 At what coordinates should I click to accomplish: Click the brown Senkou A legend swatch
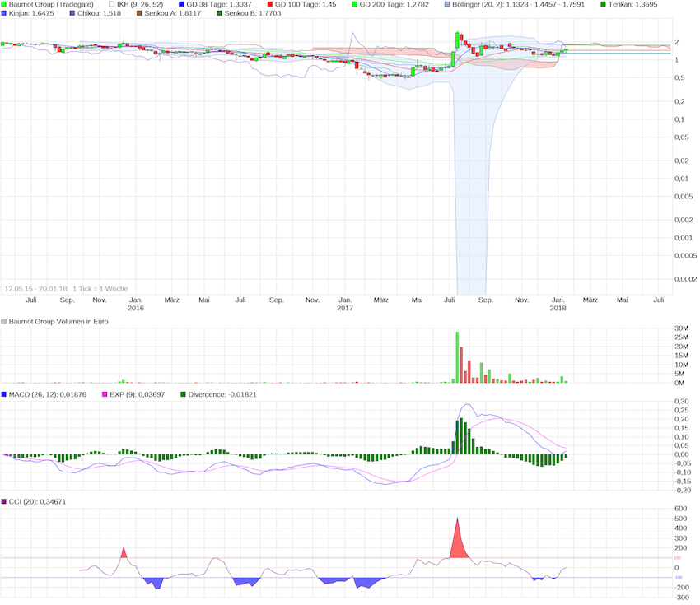pos(139,13)
